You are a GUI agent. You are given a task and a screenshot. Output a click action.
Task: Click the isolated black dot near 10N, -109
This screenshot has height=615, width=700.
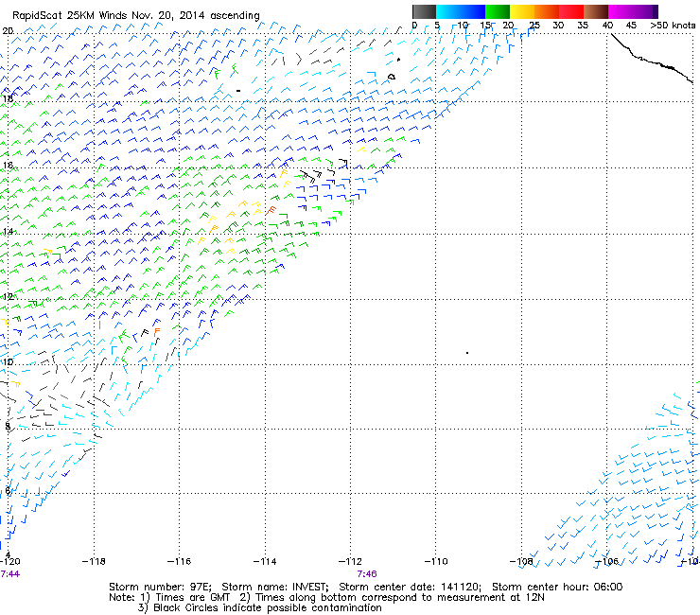coord(467,353)
